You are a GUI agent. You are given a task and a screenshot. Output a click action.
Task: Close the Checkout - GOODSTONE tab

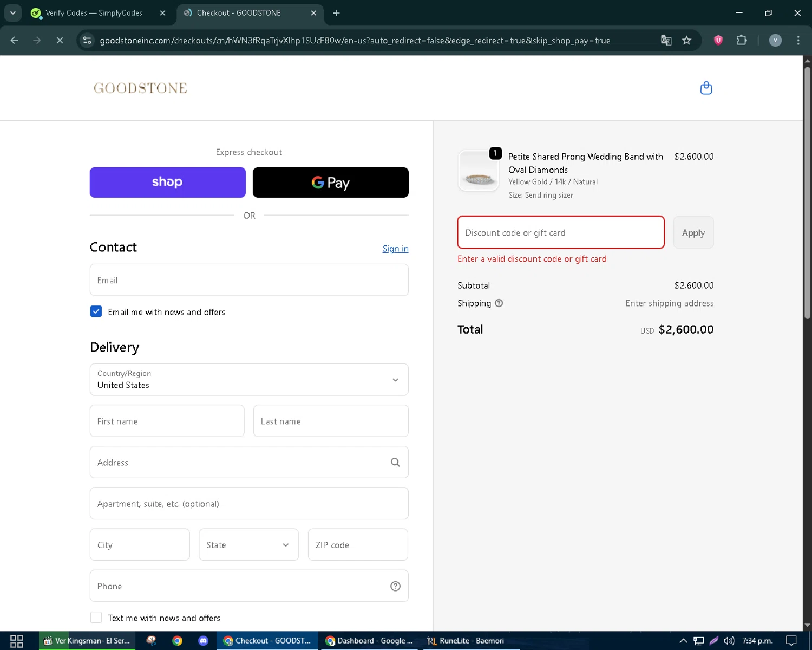point(313,13)
